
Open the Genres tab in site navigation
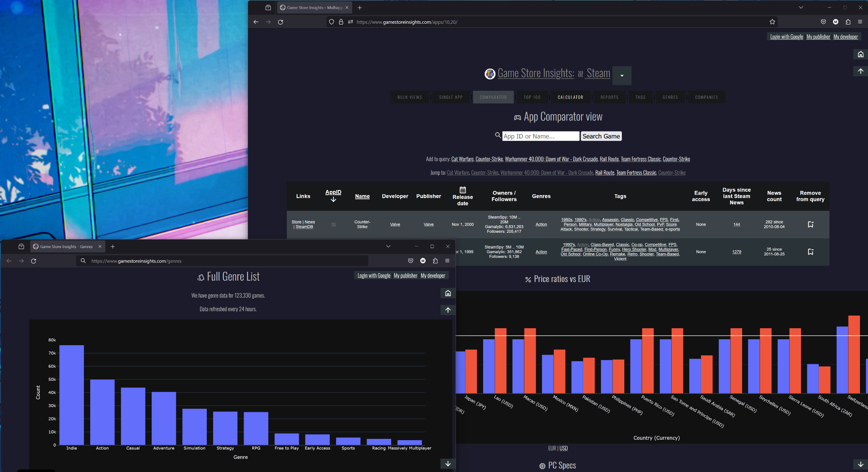coord(670,97)
